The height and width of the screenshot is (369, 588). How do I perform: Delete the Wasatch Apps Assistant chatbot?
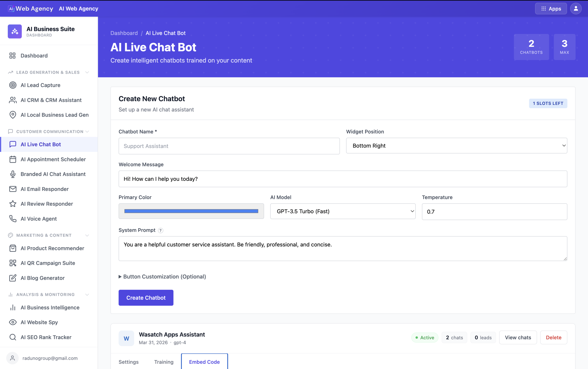[x=553, y=338]
